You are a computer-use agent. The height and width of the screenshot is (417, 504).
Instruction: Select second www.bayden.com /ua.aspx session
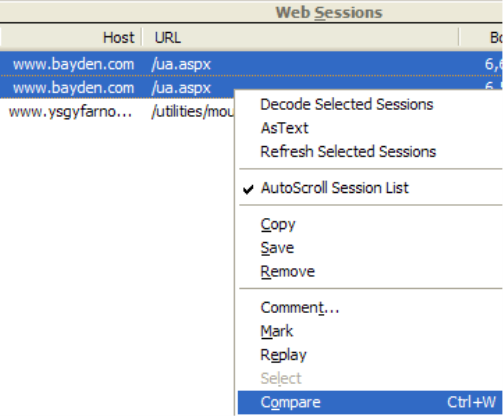[x=117, y=87]
